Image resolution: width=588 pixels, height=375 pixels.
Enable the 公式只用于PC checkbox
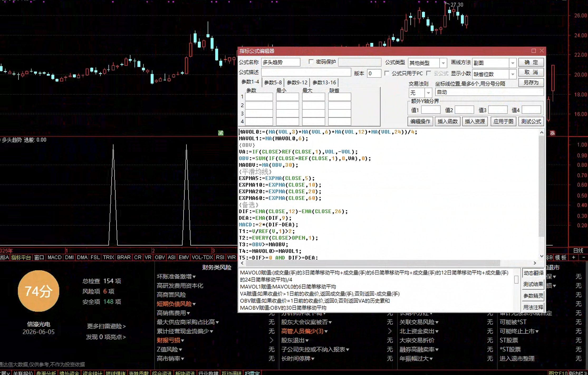387,73
